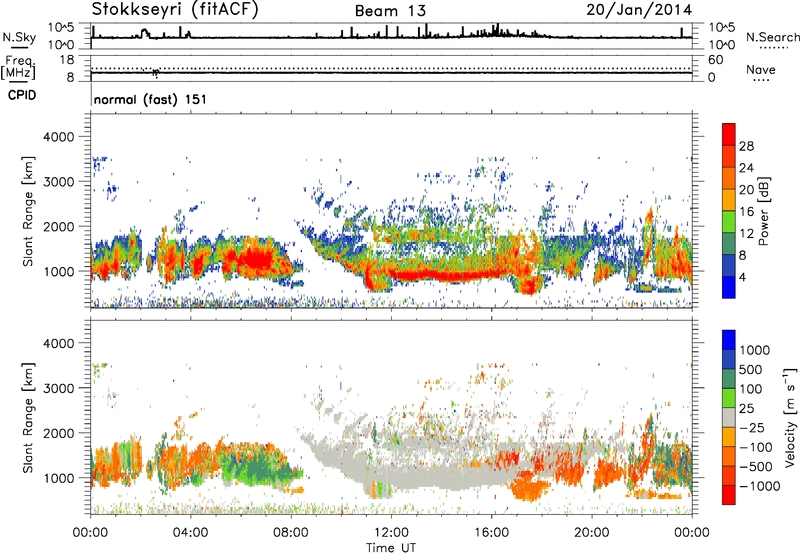Click the "100" label on velocity color bar
The width and height of the screenshot is (800, 554).
click(x=752, y=389)
